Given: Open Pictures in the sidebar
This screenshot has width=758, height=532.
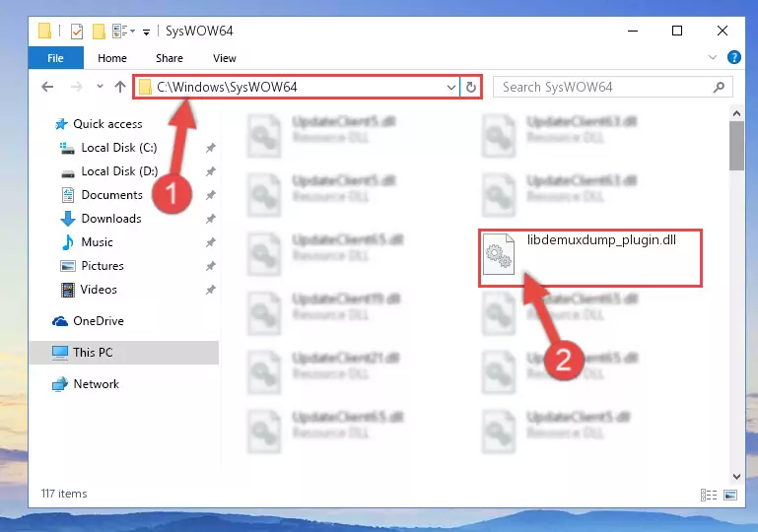Looking at the screenshot, I should point(102,266).
